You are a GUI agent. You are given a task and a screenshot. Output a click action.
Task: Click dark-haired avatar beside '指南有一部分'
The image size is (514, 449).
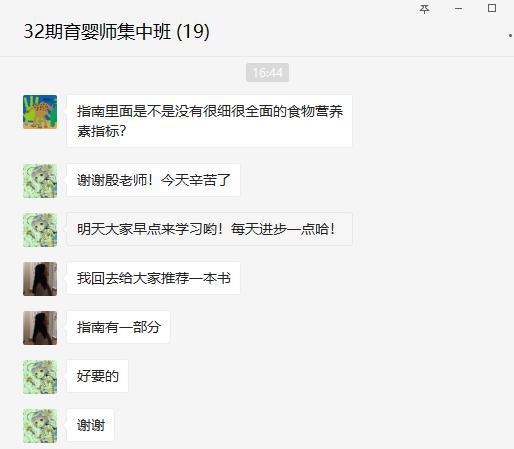coord(40,328)
